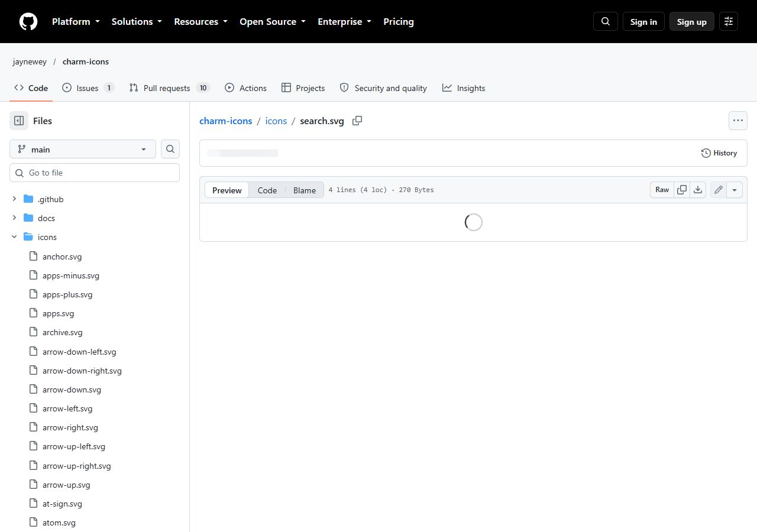Viewport: 757px width, 532px height.
Task: Copy path of search.svg
Action: click(357, 121)
